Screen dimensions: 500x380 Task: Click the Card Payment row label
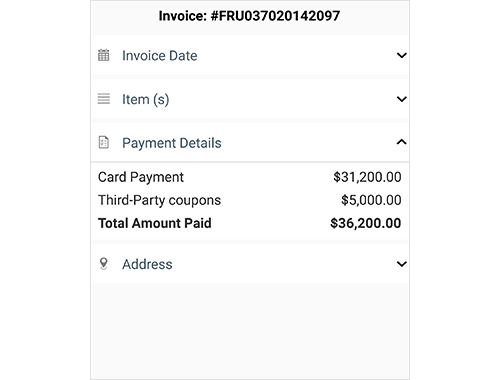(x=141, y=177)
